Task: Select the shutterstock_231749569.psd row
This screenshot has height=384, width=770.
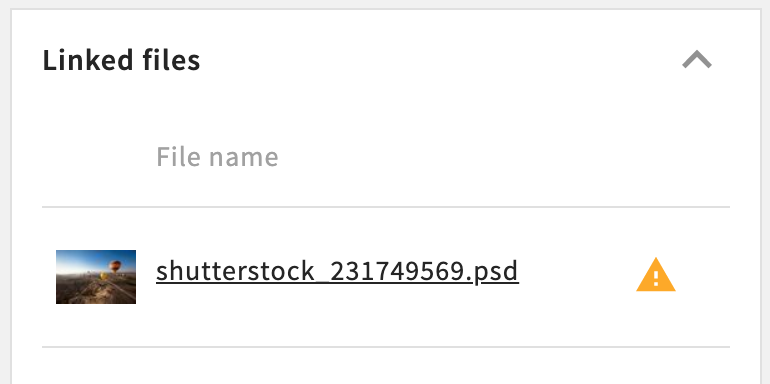Action: coord(386,277)
